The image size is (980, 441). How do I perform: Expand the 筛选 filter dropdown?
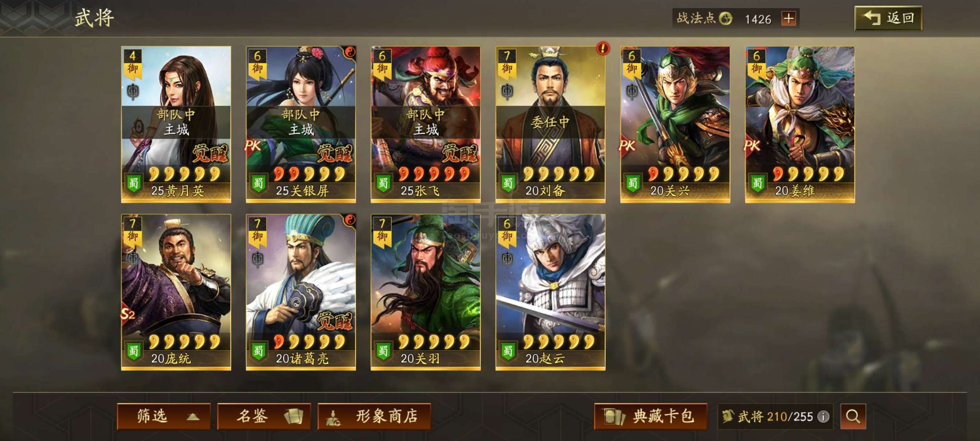pyautogui.click(x=164, y=416)
